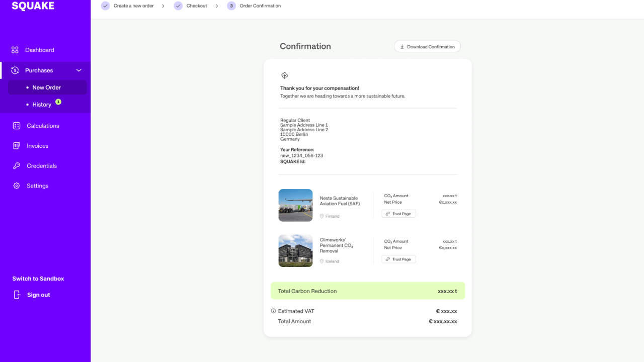Click the Purchases dollar icon in sidebar

15,70
